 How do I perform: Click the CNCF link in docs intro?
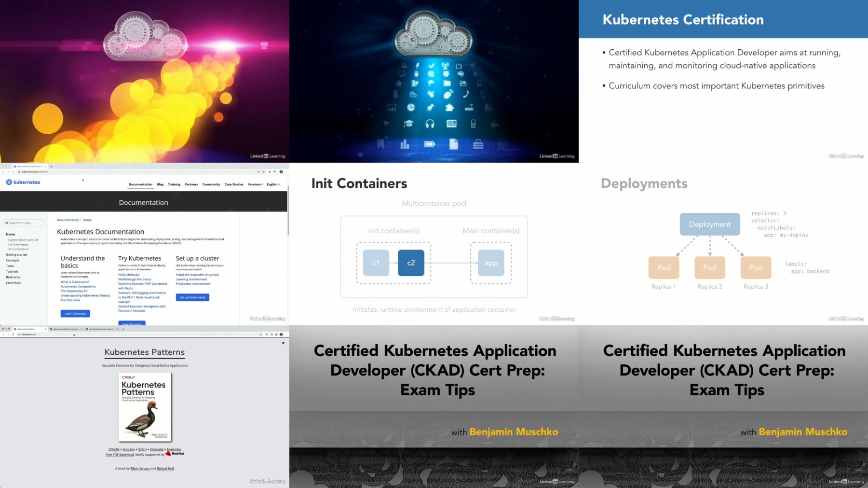(x=177, y=243)
